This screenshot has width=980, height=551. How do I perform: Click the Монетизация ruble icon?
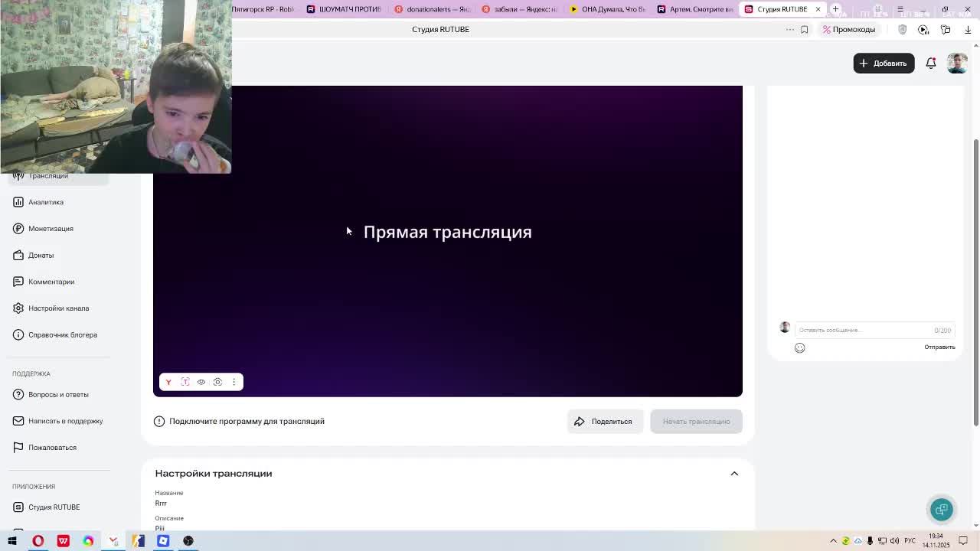tap(18, 229)
